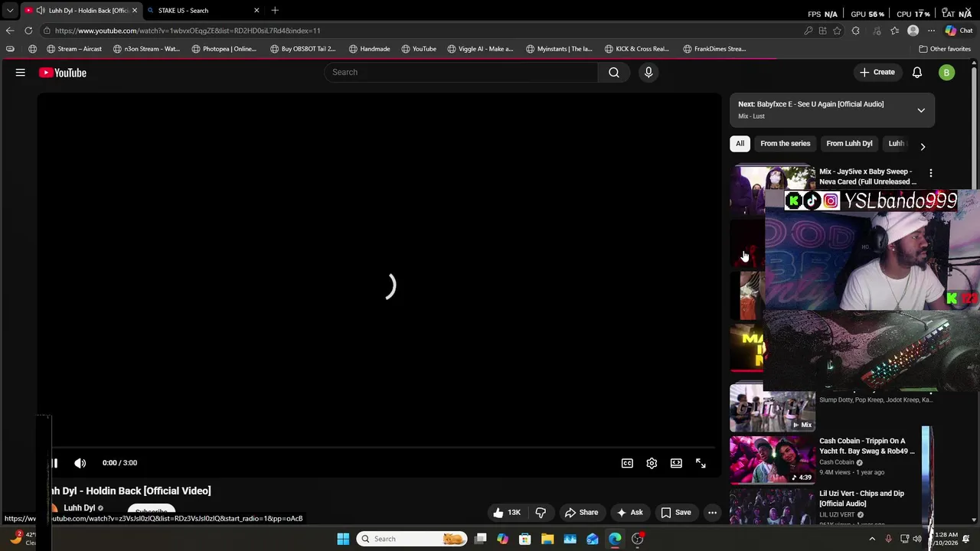Viewport: 980px width, 551px height.
Task: Open the Buy OBSBOT Tail 2 bookmark
Action: tap(302, 49)
